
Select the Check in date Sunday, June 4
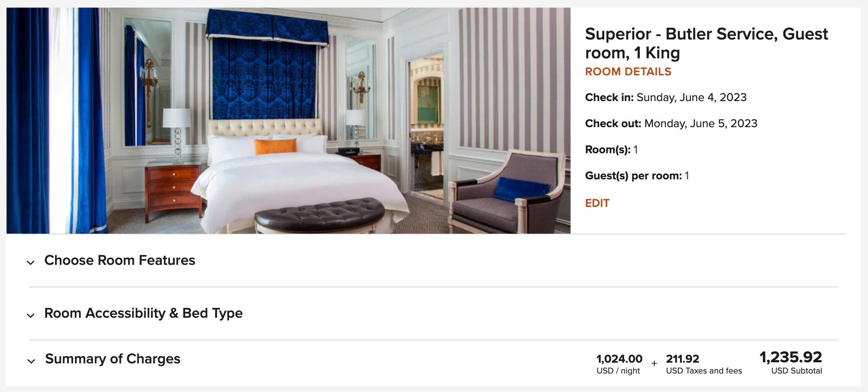point(692,97)
